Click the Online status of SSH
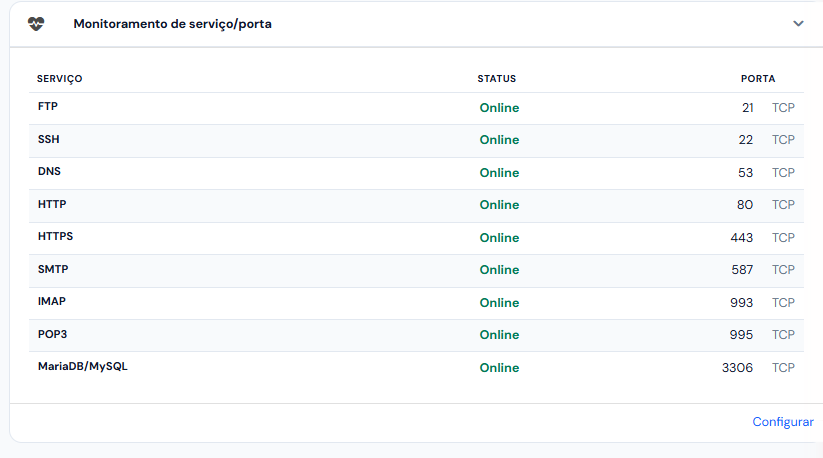 point(499,140)
